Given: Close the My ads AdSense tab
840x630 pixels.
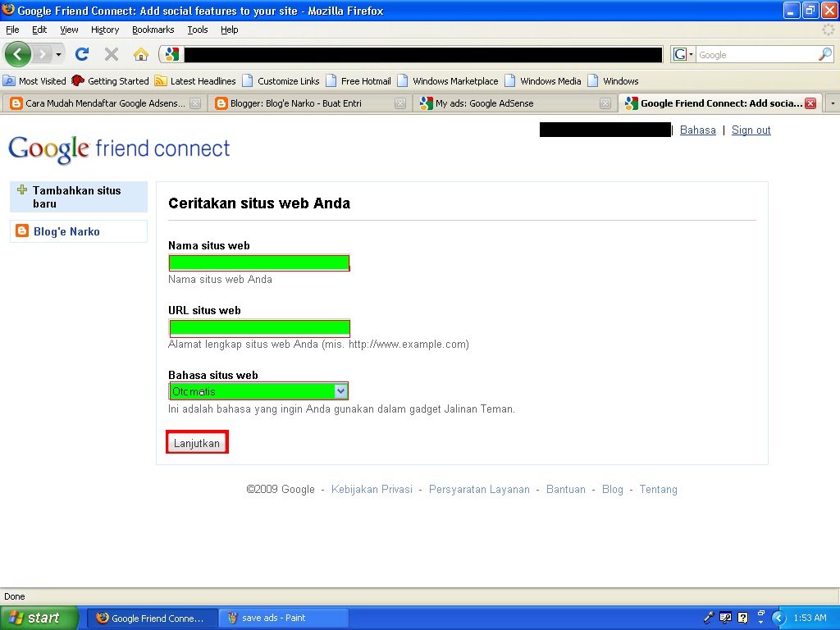Looking at the screenshot, I should (605, 103).
